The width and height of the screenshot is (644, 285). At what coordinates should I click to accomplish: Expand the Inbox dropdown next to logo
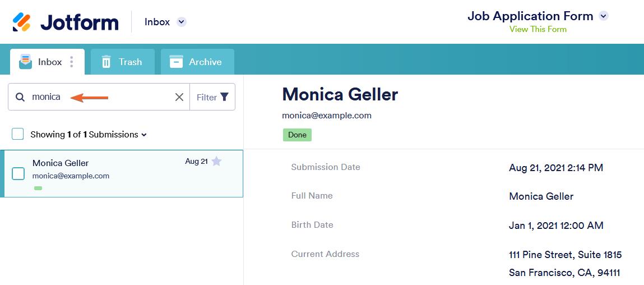[x=181, y=22]
